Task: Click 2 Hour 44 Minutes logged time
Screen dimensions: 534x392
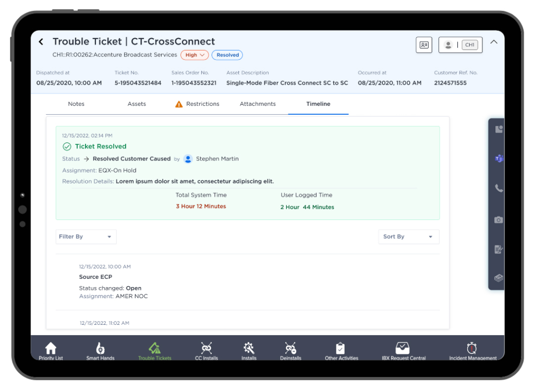Action: click(x=307, y=207)
